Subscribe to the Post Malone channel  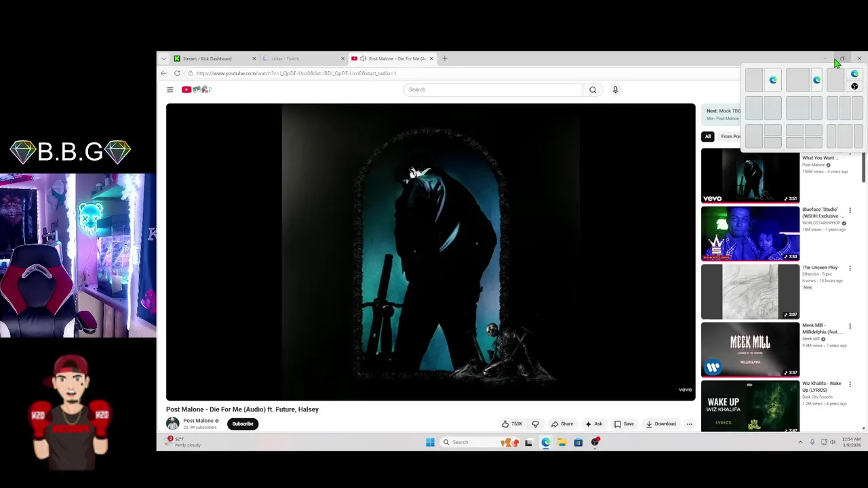[243, 424]
